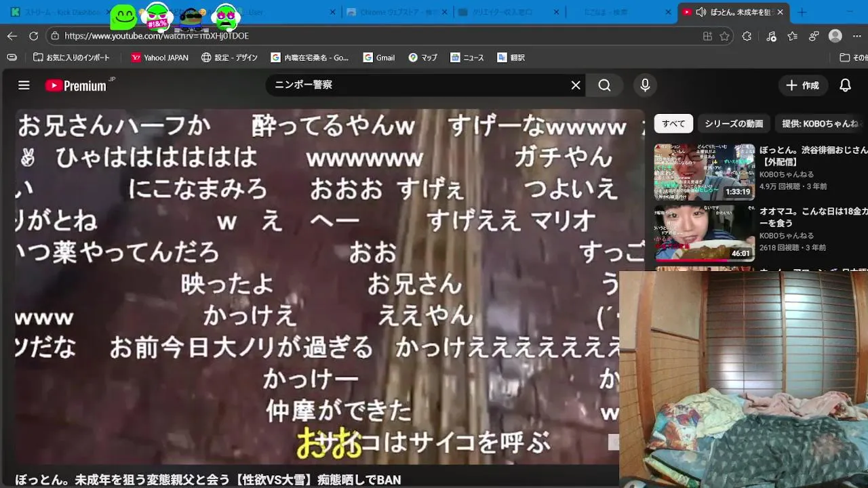868x488 pixels.
Task: Open 設定 - デザイン bookmark
Action: click(229, 58)
